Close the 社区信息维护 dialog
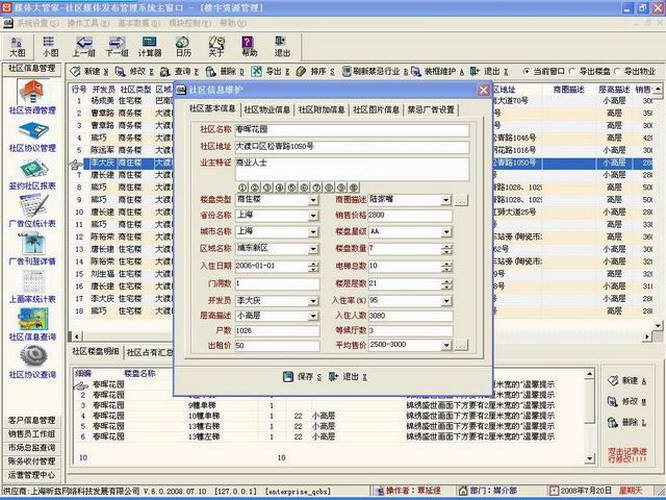The width and height of the screenshot is (666, 500). pos(483,90)
